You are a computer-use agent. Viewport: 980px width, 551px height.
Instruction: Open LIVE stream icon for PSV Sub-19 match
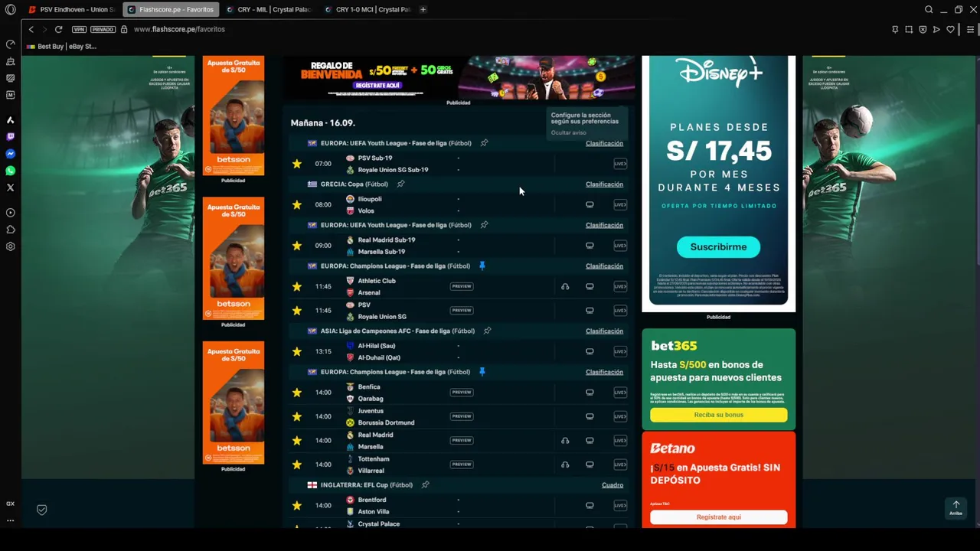click(620, 164)
